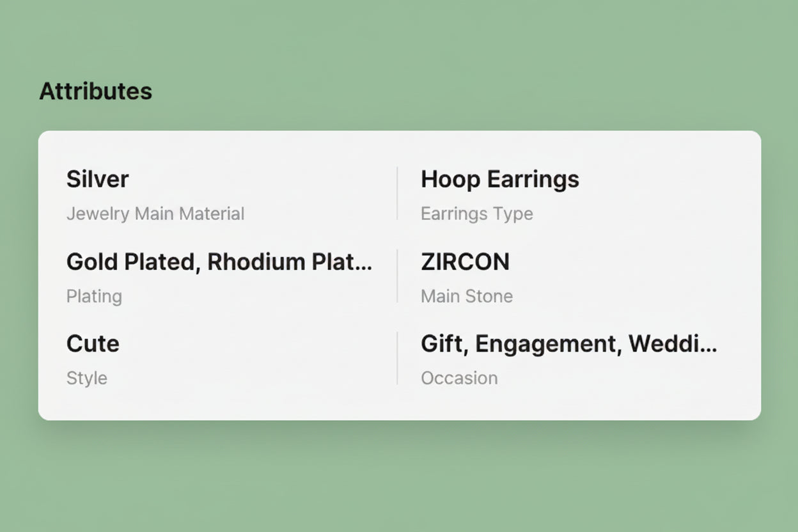Click the Occasion attribute label

point(459,378)
